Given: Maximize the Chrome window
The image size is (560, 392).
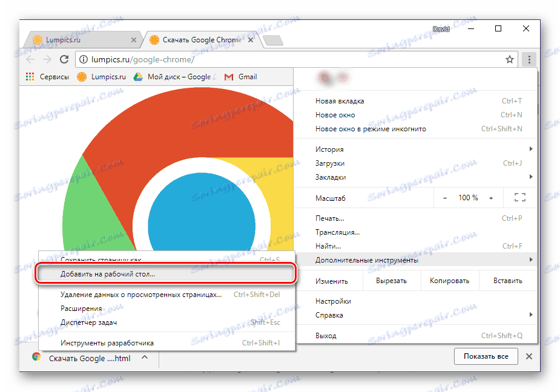Looking at the screenshot, I should (498, 28).
